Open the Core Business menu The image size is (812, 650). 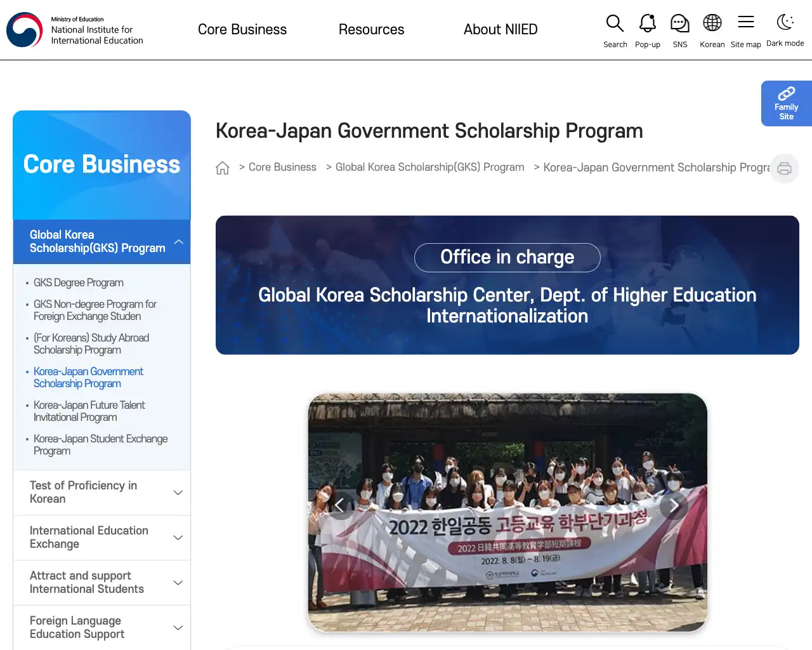(x=242, y=29)
